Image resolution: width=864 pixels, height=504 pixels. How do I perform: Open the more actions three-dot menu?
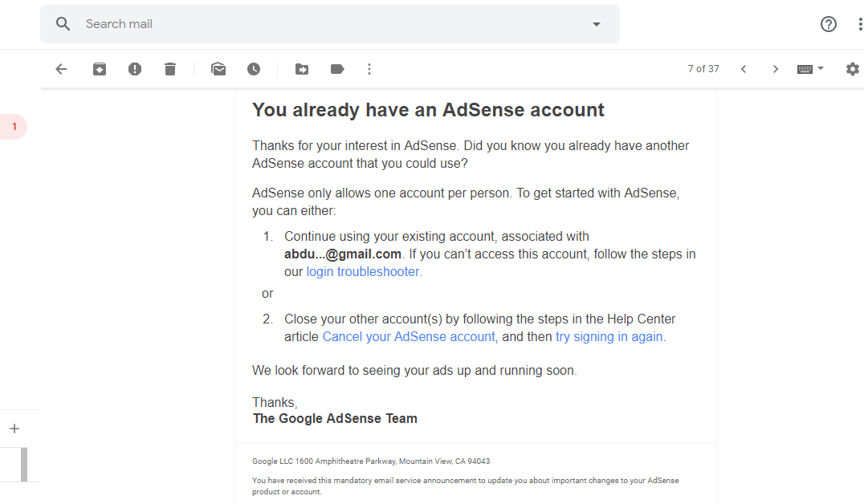pos(369,69)
